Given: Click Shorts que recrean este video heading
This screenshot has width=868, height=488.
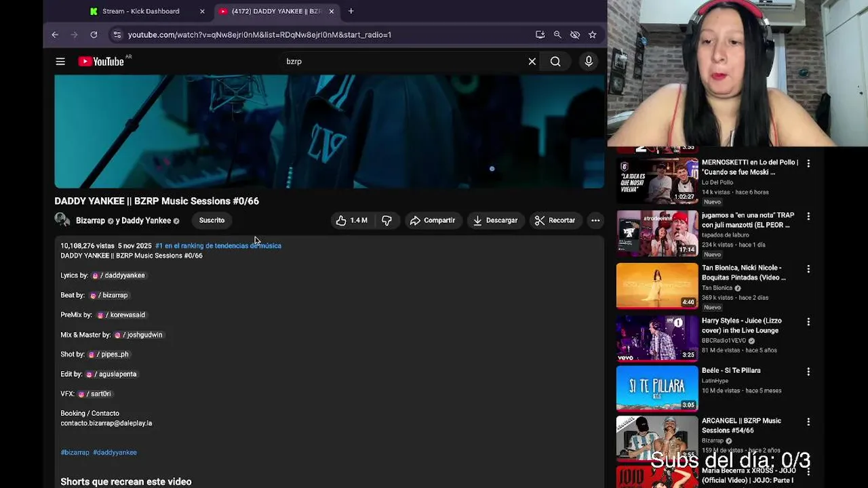Looking at the screenshot, I should (x=126, y=482).
